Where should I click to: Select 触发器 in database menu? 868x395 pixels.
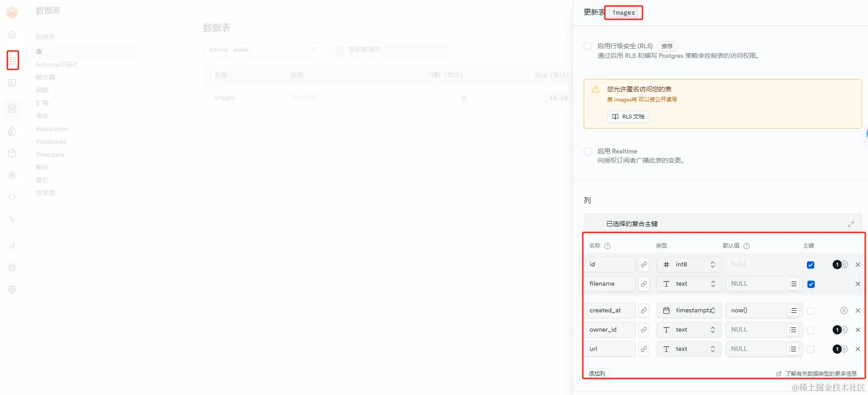[x=45, y=77]
